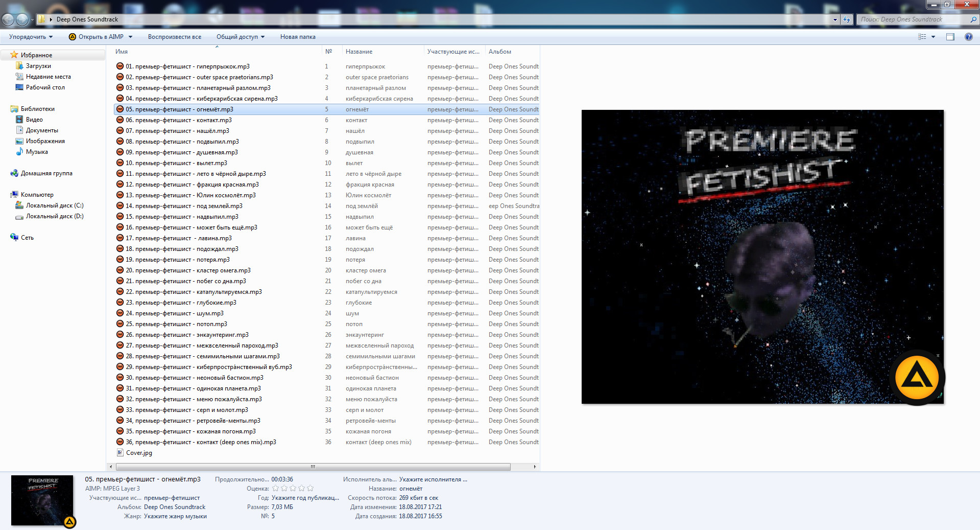Open Local Disk (C:) drive

click(20, 205)
